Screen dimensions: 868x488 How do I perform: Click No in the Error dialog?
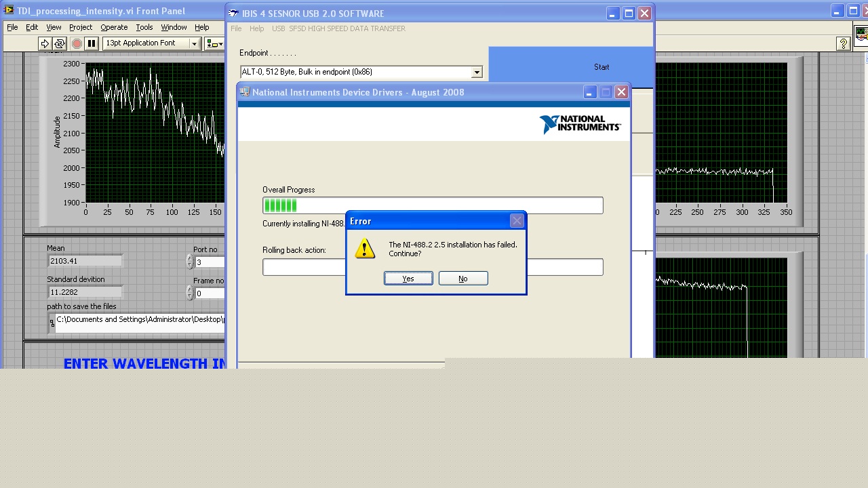point(463,279)
